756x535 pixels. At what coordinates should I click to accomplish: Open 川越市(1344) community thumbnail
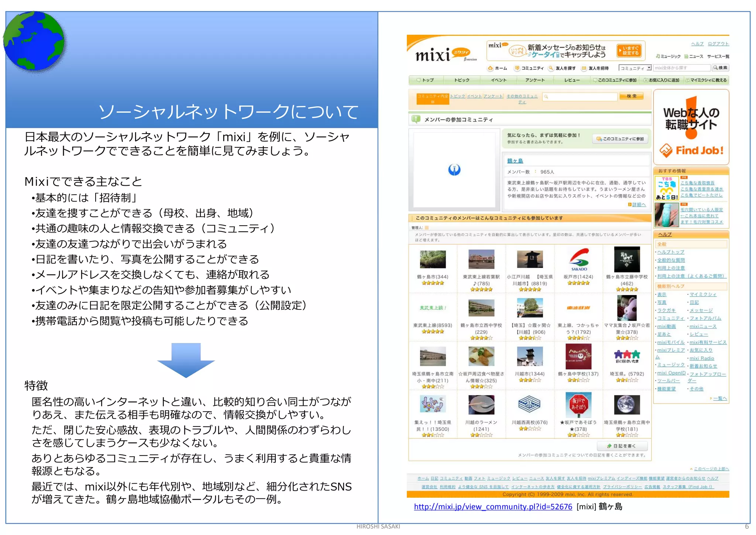pos(530,356)
